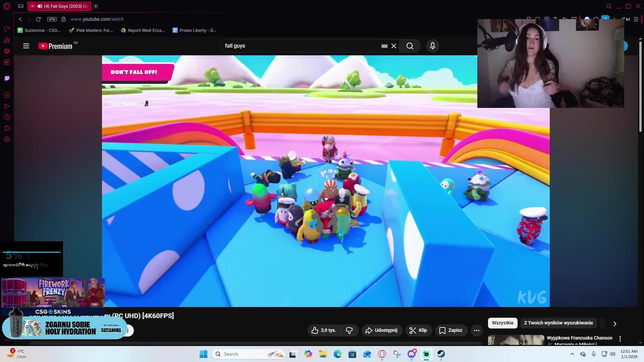Like the video with 3,9 tys. likes
The width and height of the screenshot is (644, 362).
tap(323, 330)
